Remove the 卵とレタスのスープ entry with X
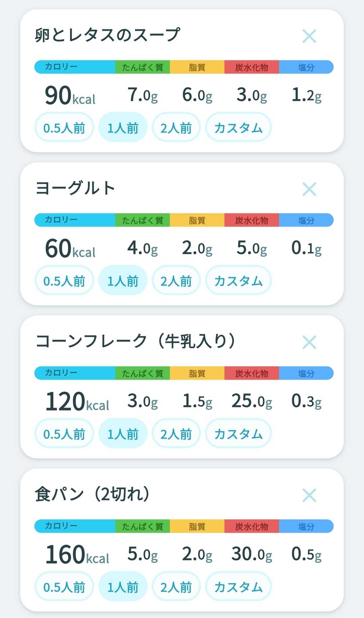The image size is (364, 618). [309, 36]
